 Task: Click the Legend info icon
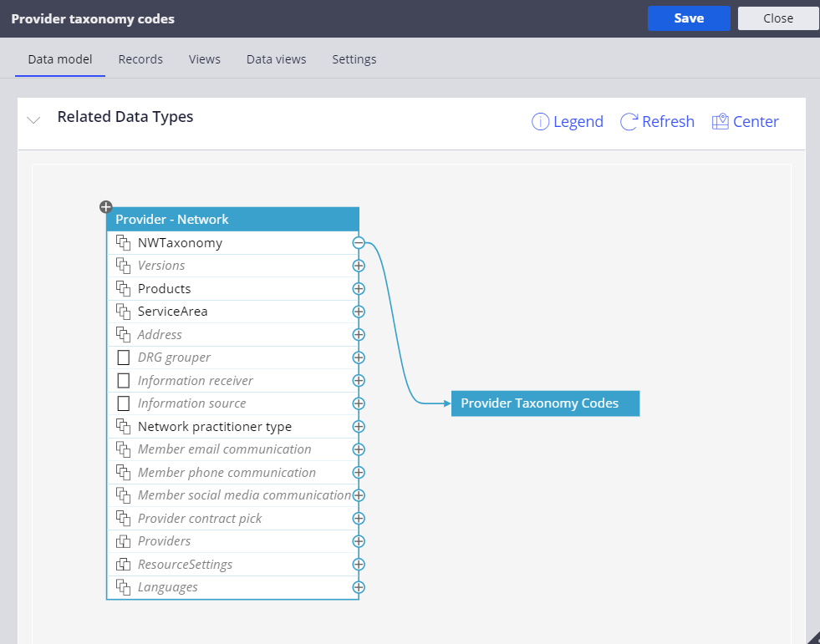click(541, 122)
